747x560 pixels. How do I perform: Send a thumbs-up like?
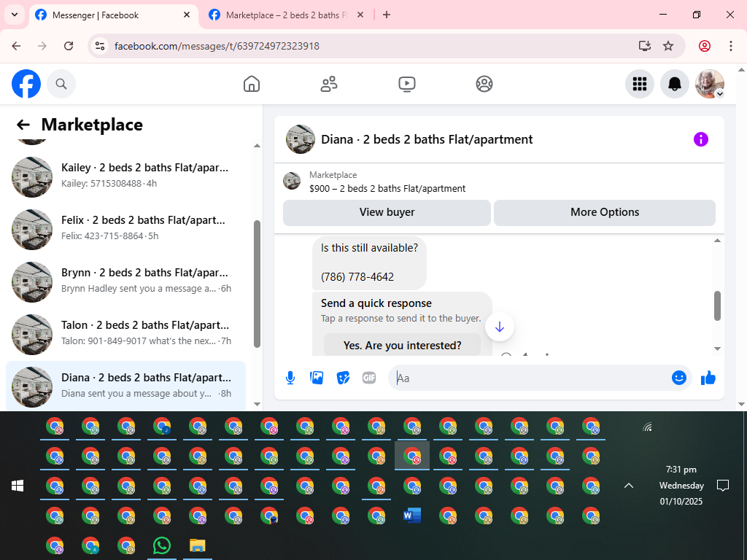point(708,378)
